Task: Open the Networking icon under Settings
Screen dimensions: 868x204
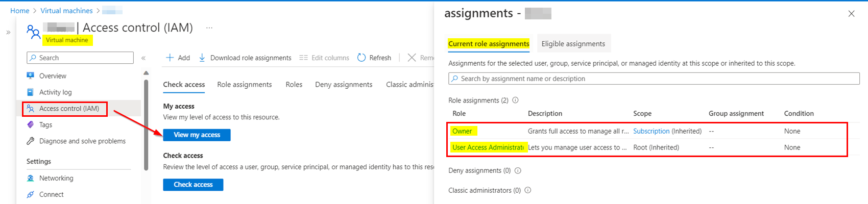Action: point(31,178)
